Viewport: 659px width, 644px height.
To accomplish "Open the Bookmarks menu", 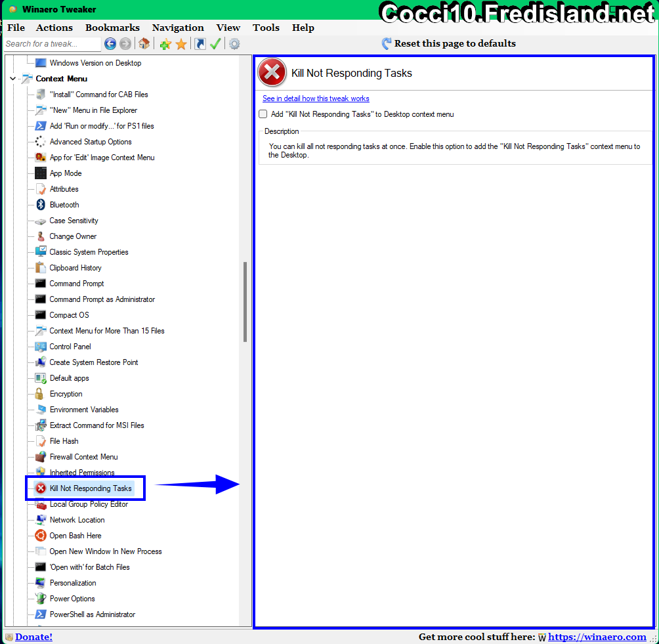I will coord(113,28).
